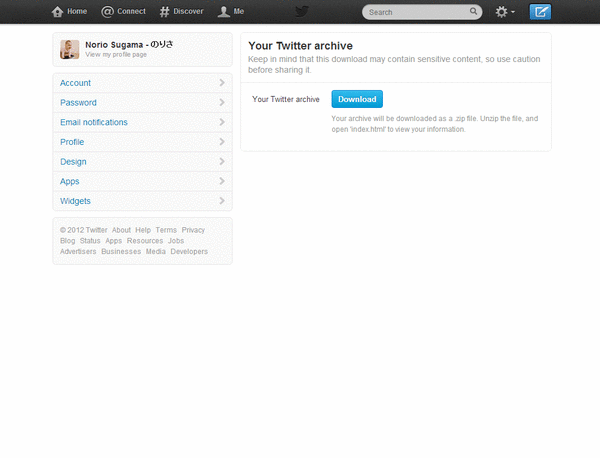Click the Twitter bird logo
This screenshot has width=600, height=458.
point(302,11)
